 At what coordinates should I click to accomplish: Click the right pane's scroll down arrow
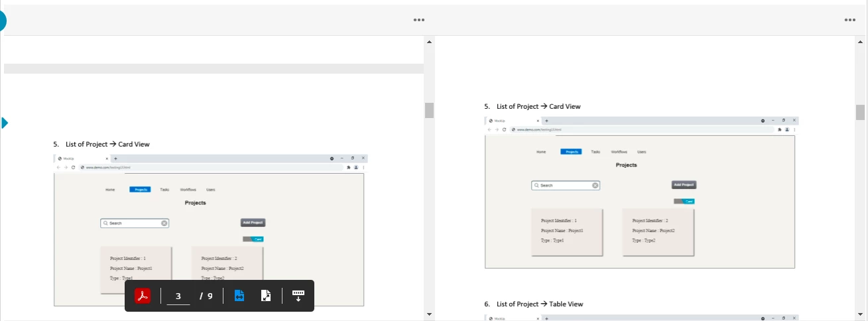coord(860,314)
